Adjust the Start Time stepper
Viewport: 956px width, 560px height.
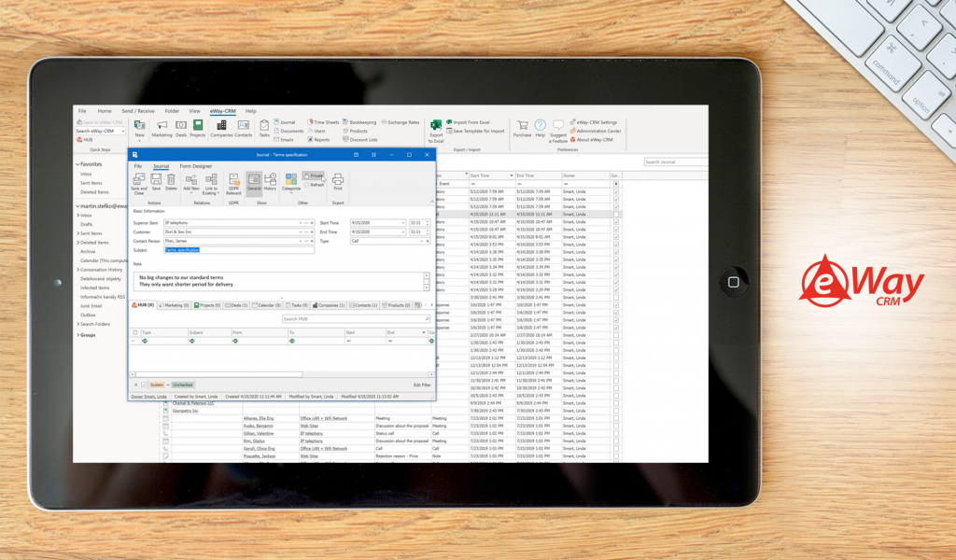(428, 223)
